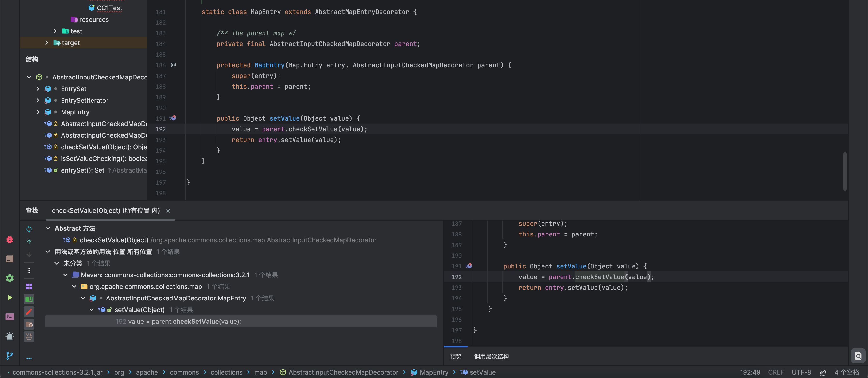
Task: Click the 用法或基方法的用法 results heading
Action: tap(103, 252)
